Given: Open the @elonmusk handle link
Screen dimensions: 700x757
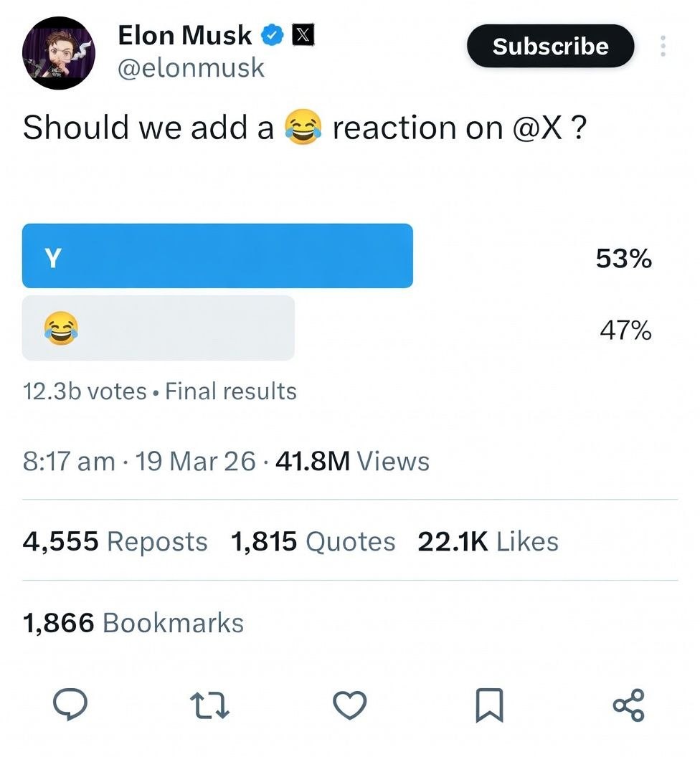Looking at the screenshot, I should tap(191, 67).
